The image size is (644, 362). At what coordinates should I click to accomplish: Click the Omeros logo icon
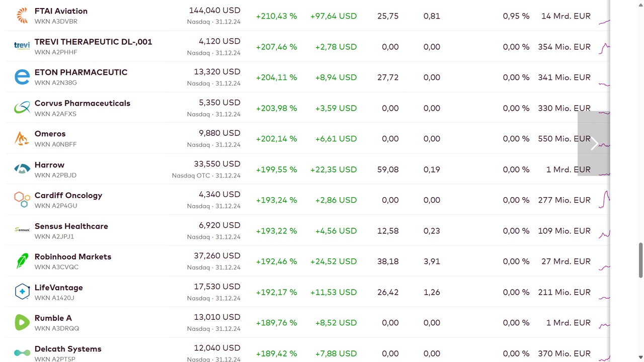22,138
